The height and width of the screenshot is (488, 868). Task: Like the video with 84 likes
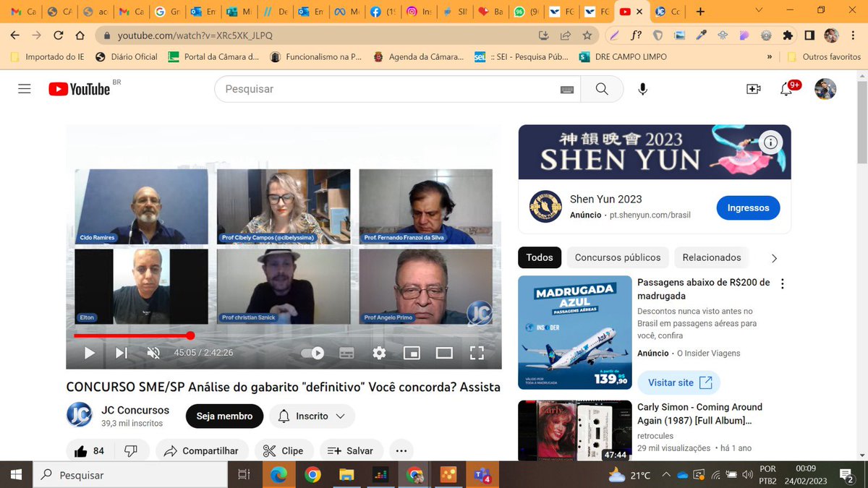(89, 450)
